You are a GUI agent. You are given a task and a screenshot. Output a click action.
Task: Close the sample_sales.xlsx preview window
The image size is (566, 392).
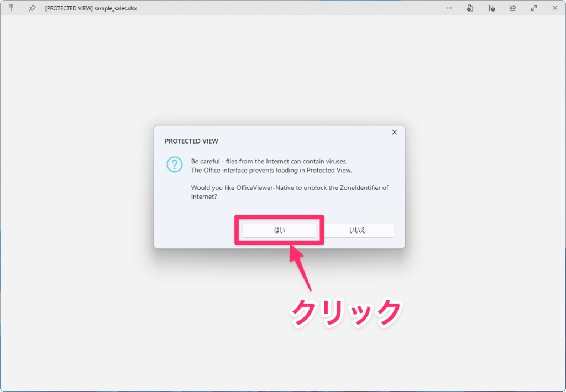pos(554,8)
